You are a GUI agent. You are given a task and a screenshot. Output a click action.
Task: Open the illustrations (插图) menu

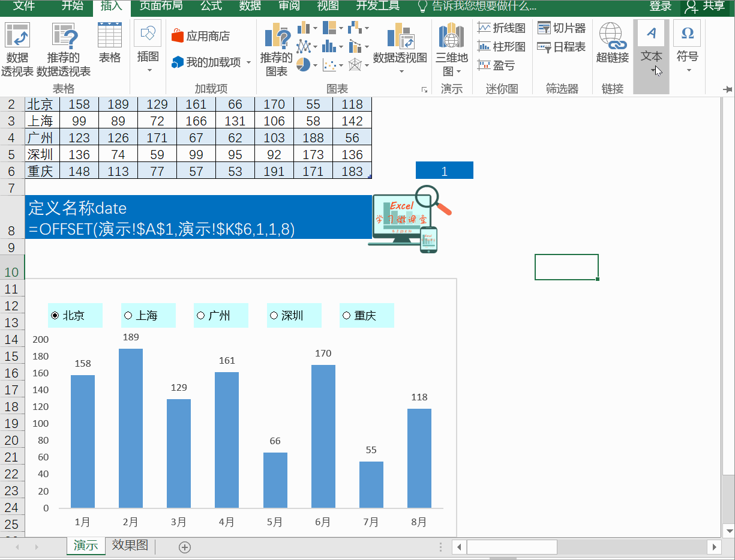click(x=148, y=48)
